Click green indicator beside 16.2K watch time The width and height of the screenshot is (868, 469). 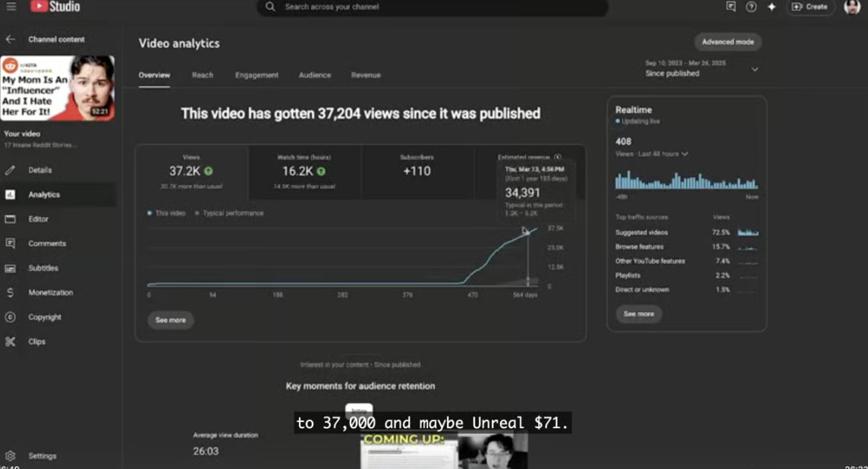321,171
